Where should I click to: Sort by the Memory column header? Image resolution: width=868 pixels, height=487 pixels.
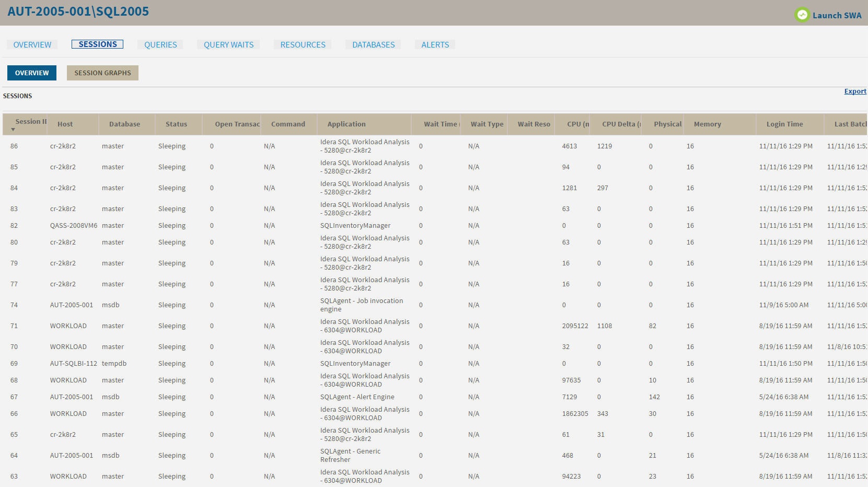tap(707, 124)
